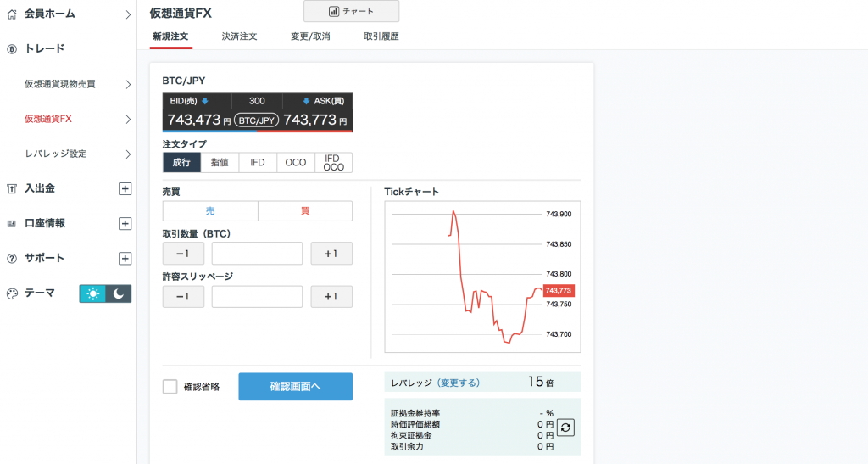Viewport: 868px width, 464px height.
Task: Increase 取引数量 with +1 button
Action: pyautogui.click(x=331, y=254)
